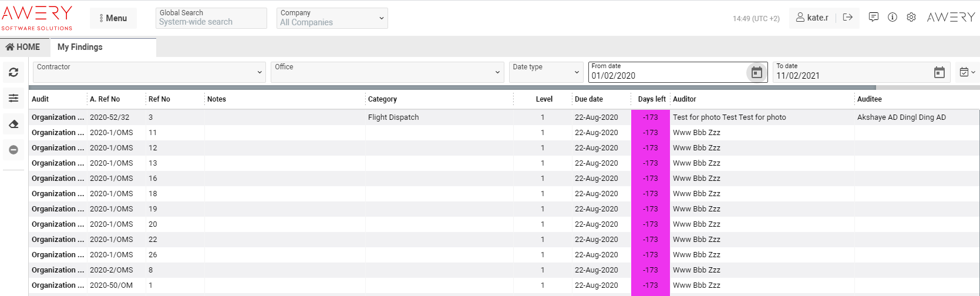The width and height of the screenshot is (980, 296).
Task: Expand the date preset calendar dropdown
Action: click(966, 72)
